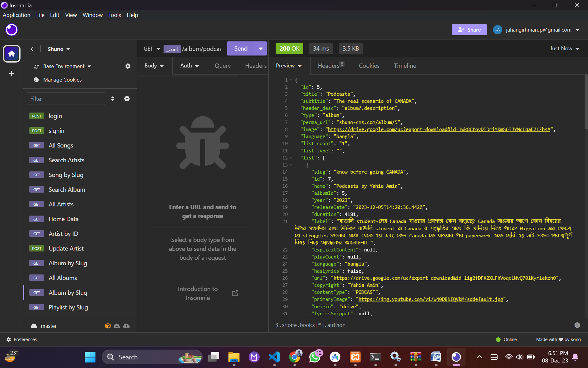
Task: Click the cloud push upload icon
Action: point(126,326)
